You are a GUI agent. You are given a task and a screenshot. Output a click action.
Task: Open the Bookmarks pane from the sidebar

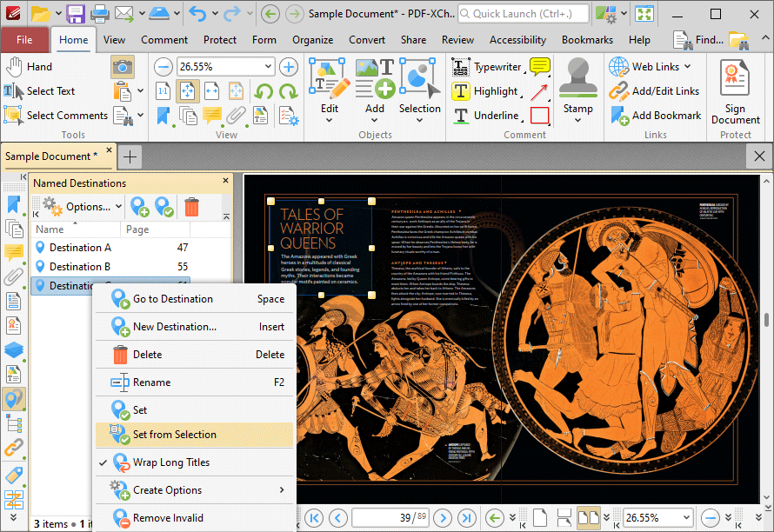(x=13, y=205)
